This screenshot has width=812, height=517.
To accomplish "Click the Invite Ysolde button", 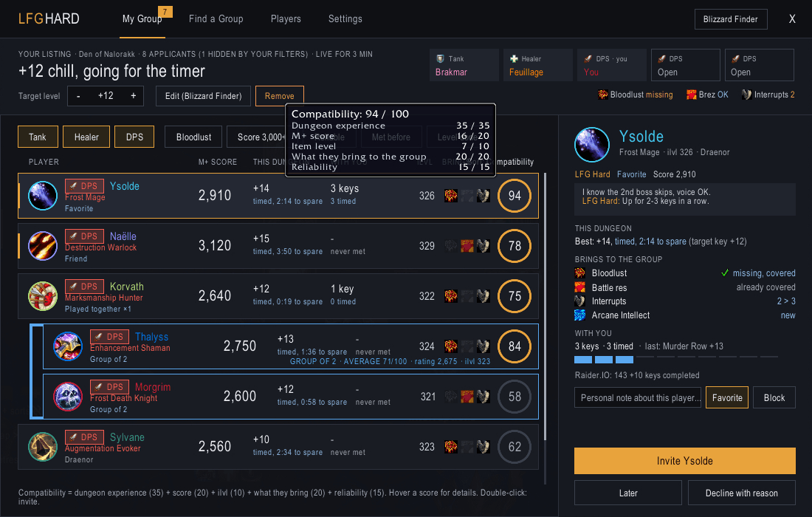I will [x=684, y=461].
